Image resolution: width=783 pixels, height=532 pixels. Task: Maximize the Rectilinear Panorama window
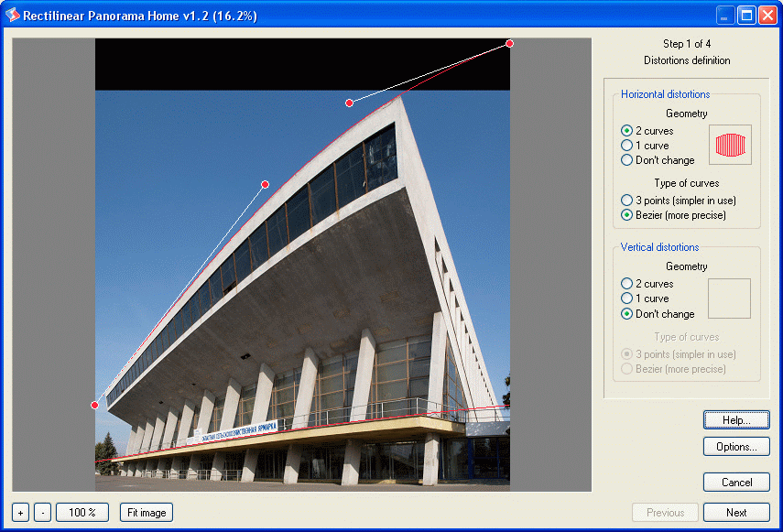(746, 16)
